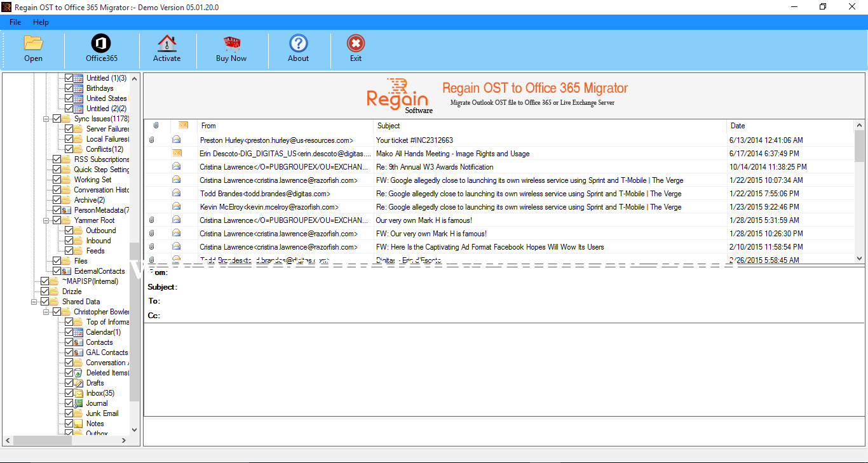Select the Feeds folder

click(95, 251)
